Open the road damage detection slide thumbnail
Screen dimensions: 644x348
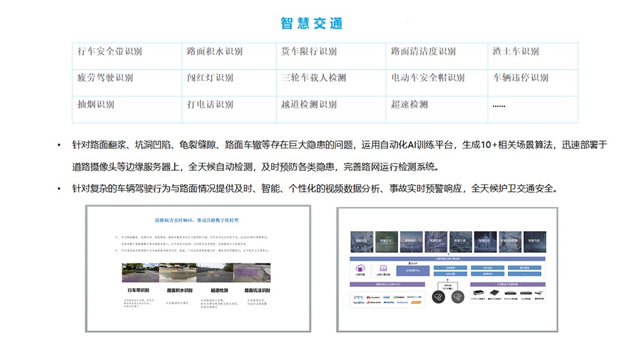tap(197, 269)
